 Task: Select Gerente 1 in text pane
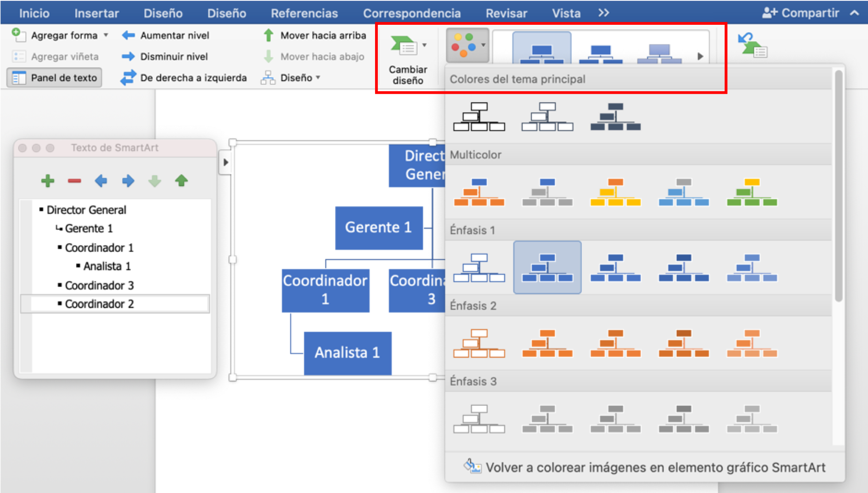(x=89, y=228)
